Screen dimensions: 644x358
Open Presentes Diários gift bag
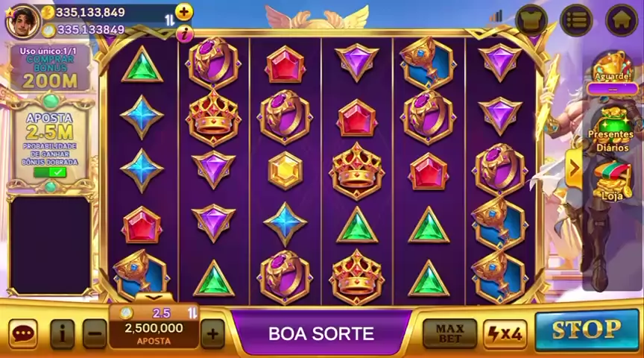tap(613, 130)
